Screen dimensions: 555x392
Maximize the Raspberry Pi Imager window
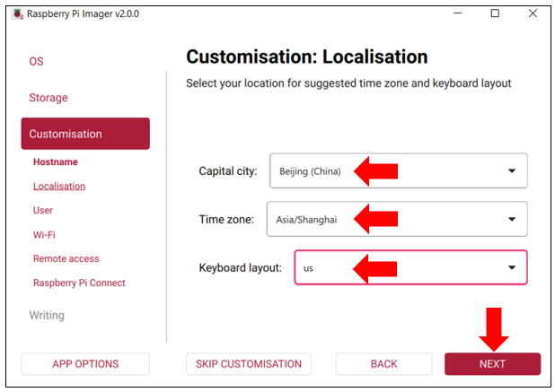click(495, 13)
